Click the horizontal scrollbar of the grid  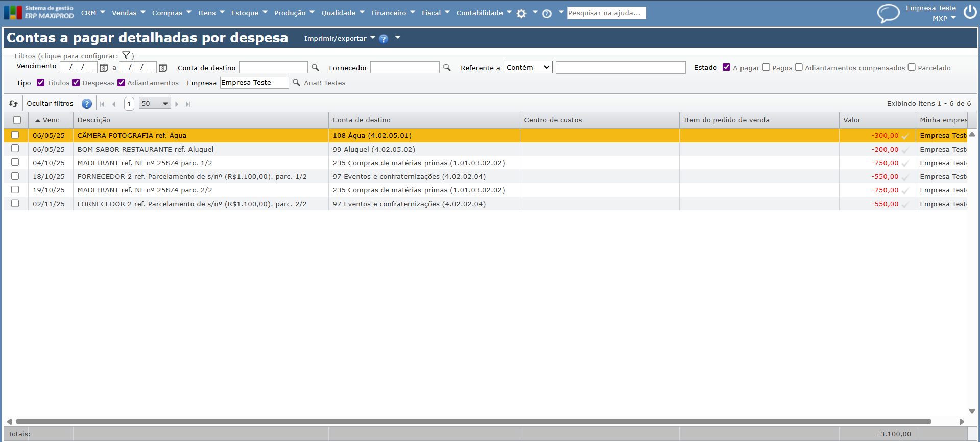(473, 422)
